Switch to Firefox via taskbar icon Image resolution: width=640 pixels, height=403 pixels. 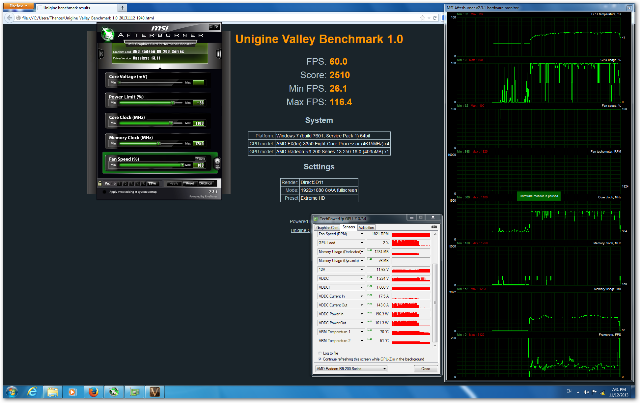coord(93,392)
